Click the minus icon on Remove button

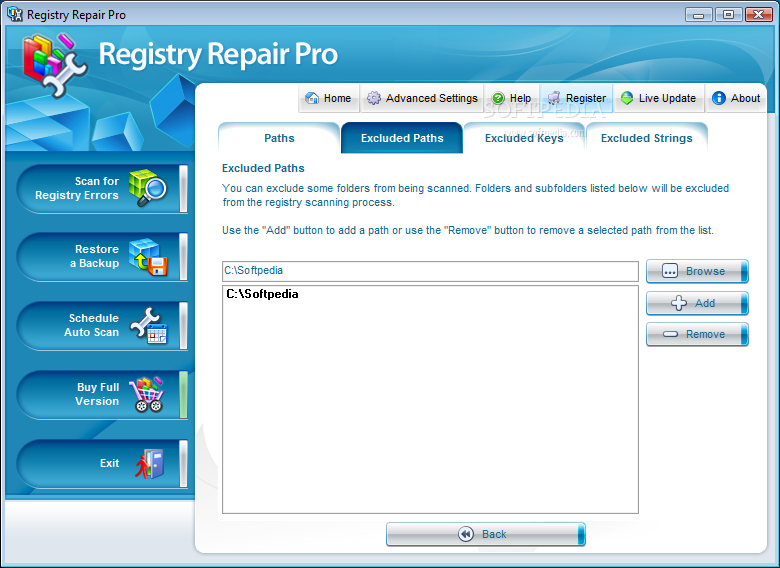670,334
